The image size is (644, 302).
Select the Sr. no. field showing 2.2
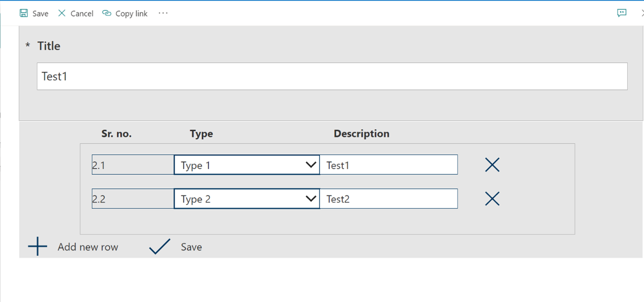point(133,199)
